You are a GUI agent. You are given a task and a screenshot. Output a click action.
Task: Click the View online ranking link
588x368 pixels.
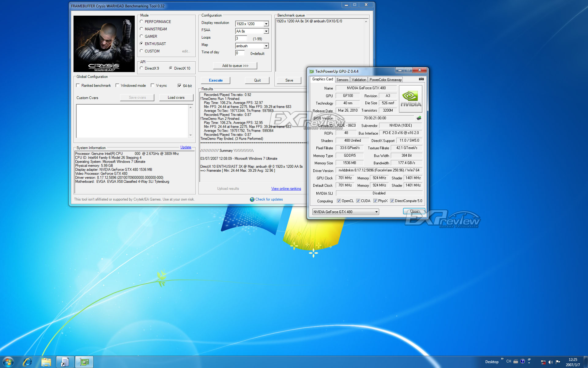(286, 189)
